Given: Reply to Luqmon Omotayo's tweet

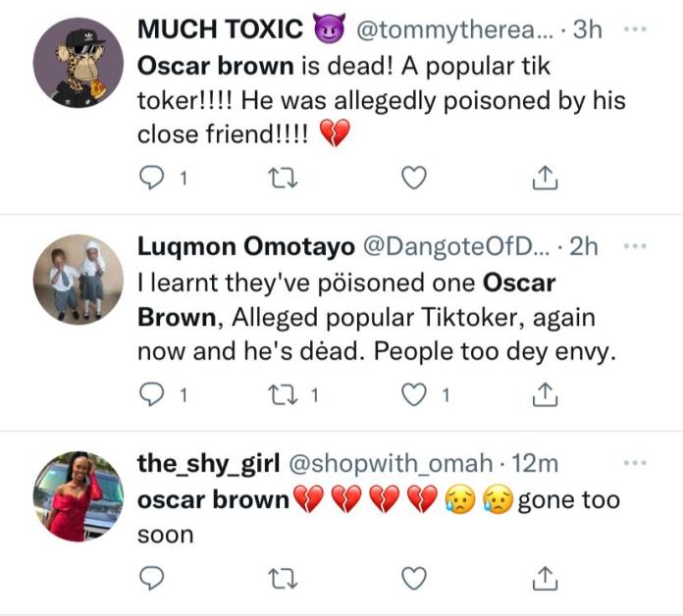Looking at the screenshot, I should (x=151, y=395).
